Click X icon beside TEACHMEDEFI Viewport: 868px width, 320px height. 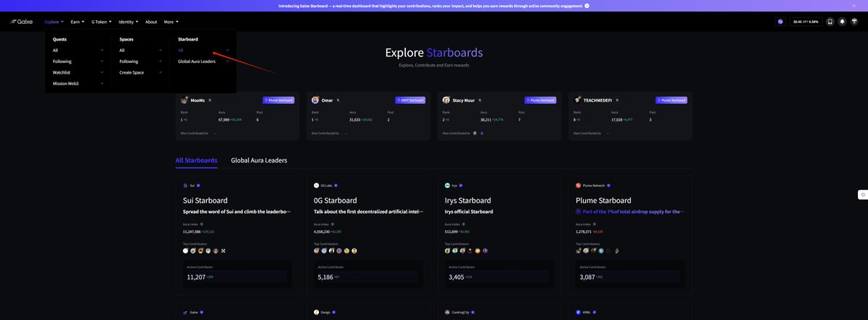pos(618,100)
